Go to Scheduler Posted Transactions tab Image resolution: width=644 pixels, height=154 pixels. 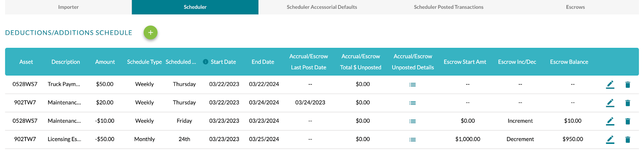coord(448,7)
